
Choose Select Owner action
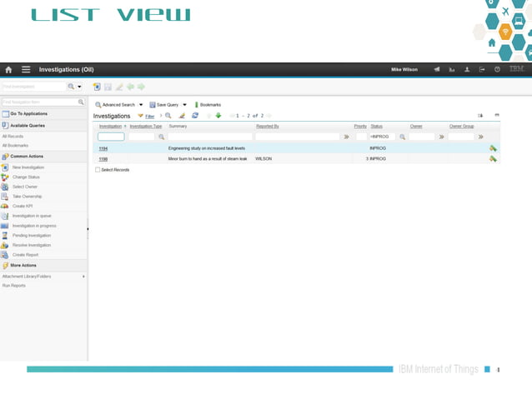click(x=25, y=187)
